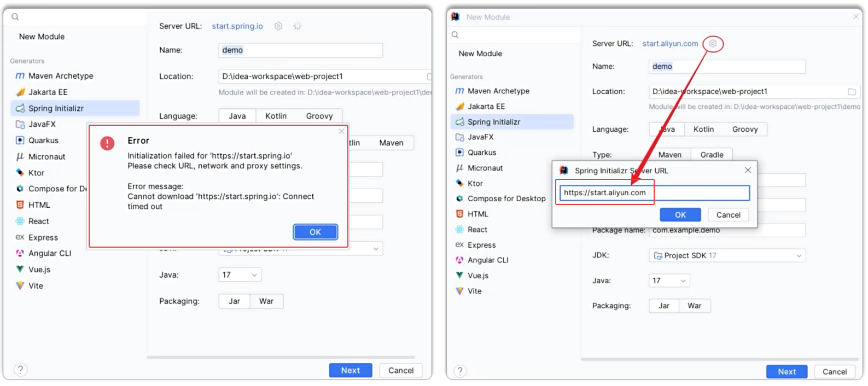Open the start.aliyun.com server URL link

pyautogui.click(x=670, y=44)
